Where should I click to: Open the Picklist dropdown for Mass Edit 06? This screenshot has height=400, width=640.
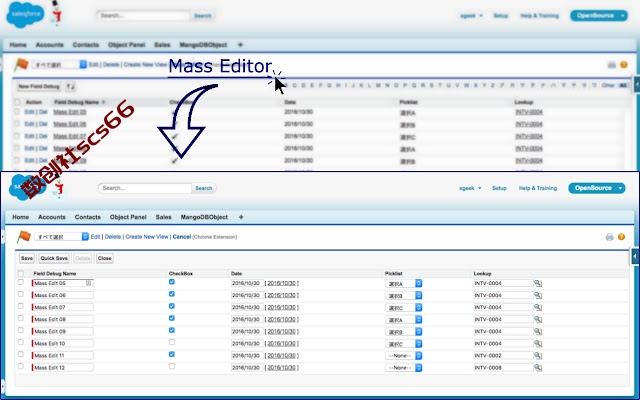404,296
